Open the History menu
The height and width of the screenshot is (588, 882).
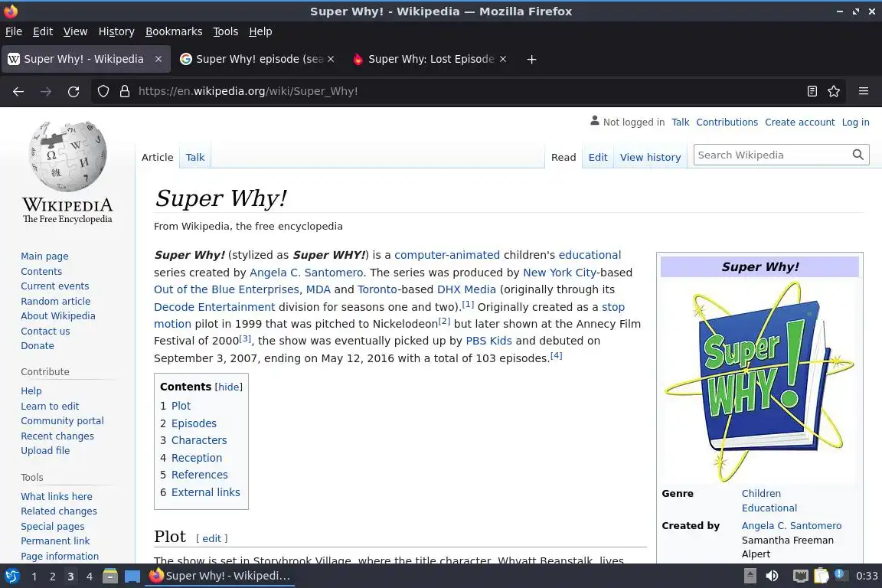click(x=116, y=31)
